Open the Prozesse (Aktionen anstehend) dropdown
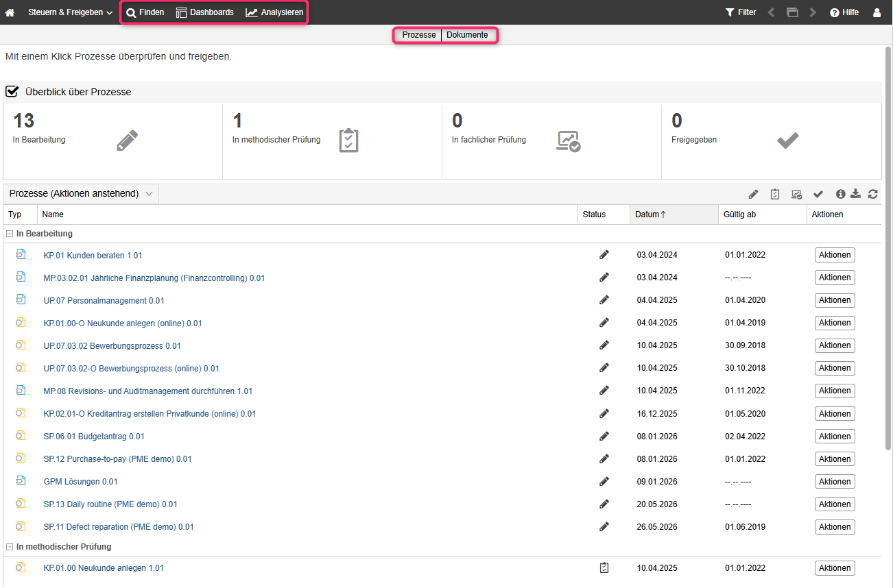The image size is (893, 588). coord(81,193)
